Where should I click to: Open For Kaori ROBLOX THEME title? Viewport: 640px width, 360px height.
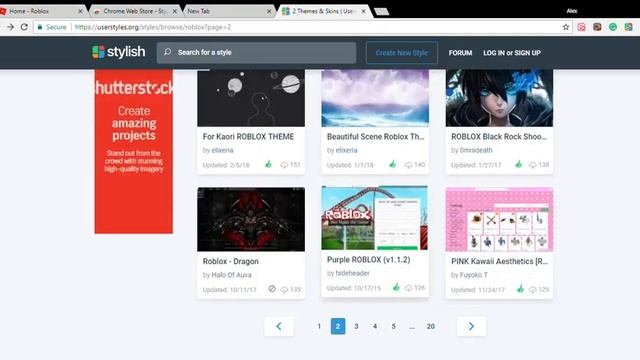[x=248, y=137]
